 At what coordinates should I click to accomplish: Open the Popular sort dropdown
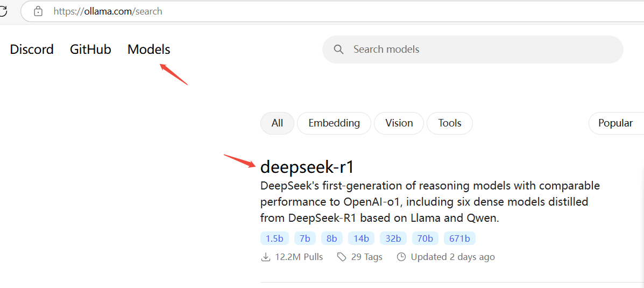(616, 123)
